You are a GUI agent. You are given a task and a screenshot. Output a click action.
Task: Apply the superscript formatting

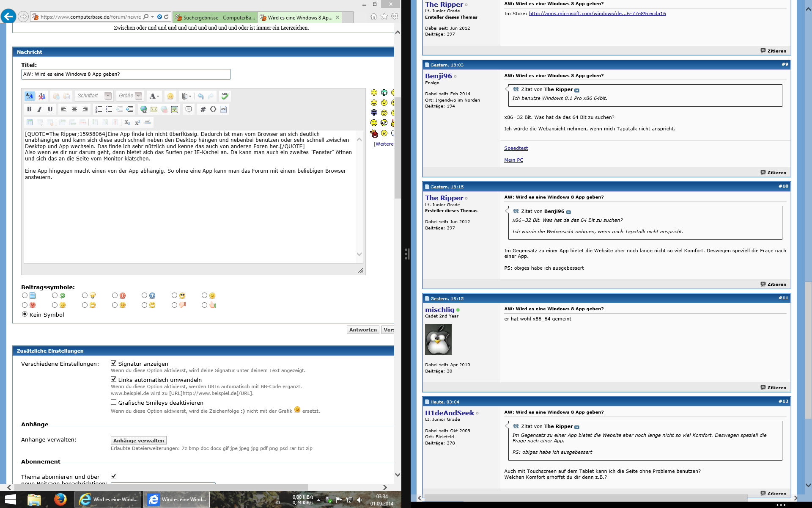137,122
